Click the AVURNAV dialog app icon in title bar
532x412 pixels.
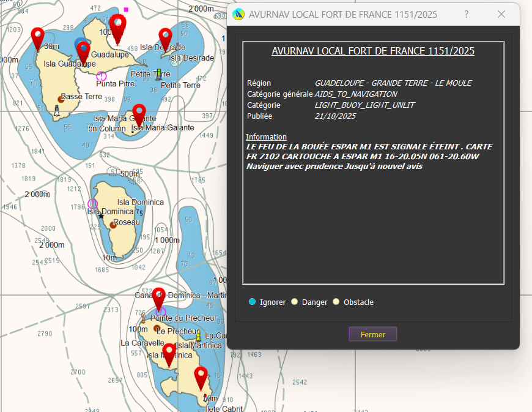coord(239,14)
